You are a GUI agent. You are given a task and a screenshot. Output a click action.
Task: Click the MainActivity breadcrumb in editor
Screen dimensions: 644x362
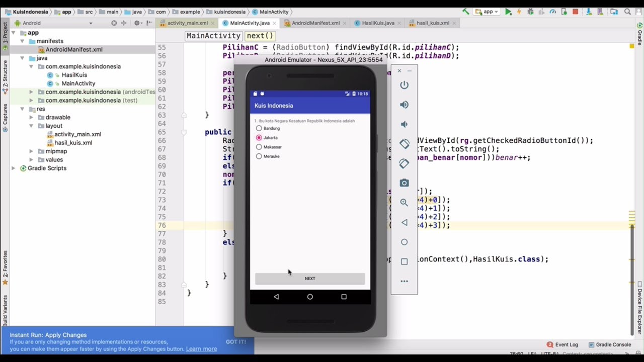(x=213, y=36)
